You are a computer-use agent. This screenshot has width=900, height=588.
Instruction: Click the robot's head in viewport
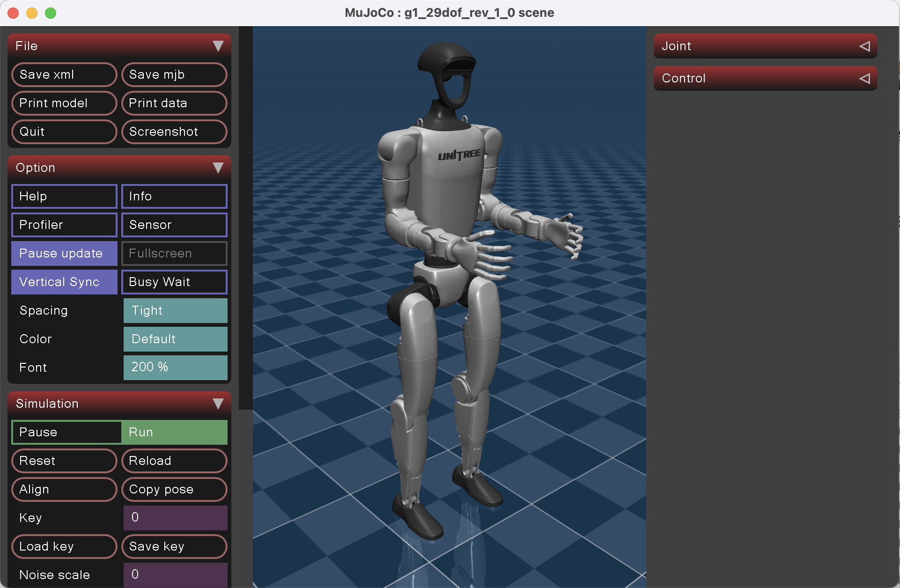[x=447, y=75]
